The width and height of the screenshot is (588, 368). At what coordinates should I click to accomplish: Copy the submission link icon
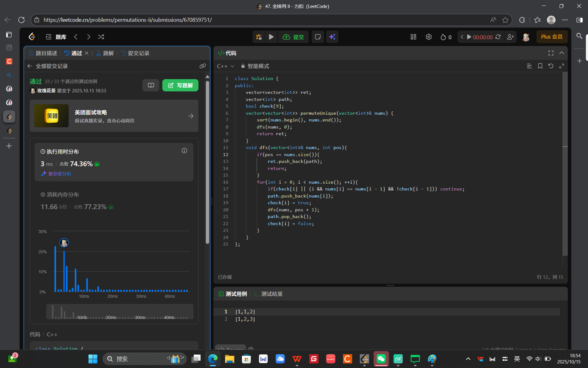[x=202, y=66]
